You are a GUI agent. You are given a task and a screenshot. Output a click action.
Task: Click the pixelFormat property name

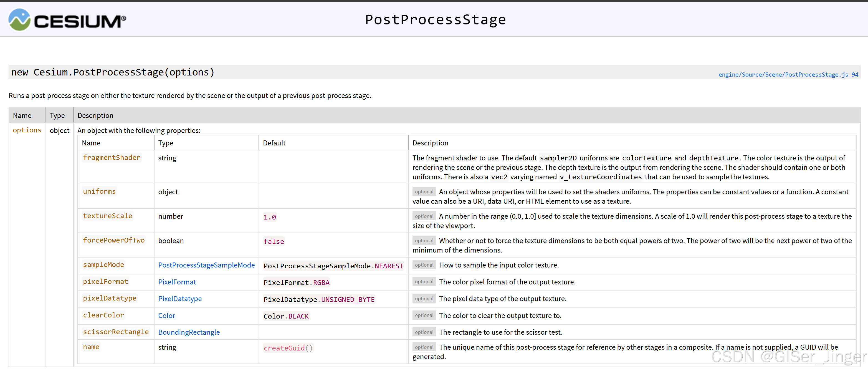(x=105, y=281)
